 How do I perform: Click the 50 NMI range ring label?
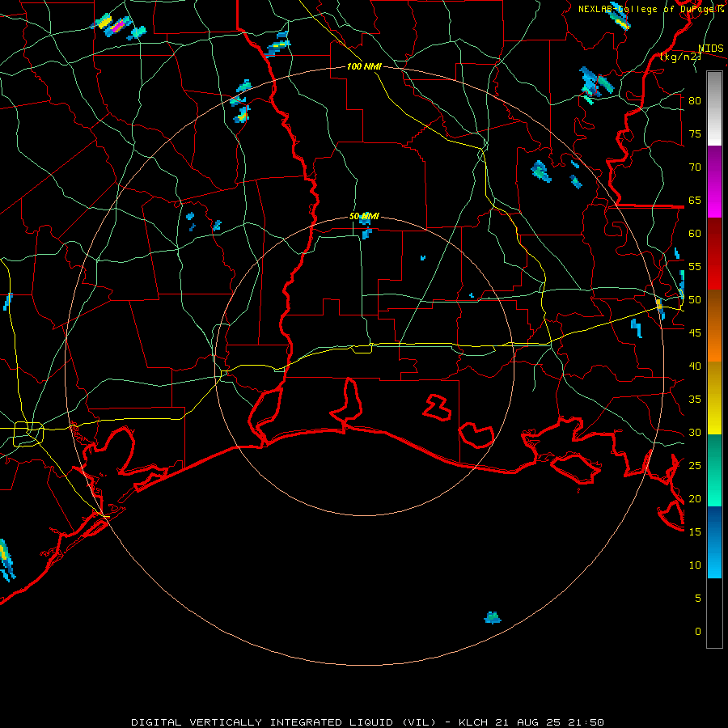coord(364,216)
